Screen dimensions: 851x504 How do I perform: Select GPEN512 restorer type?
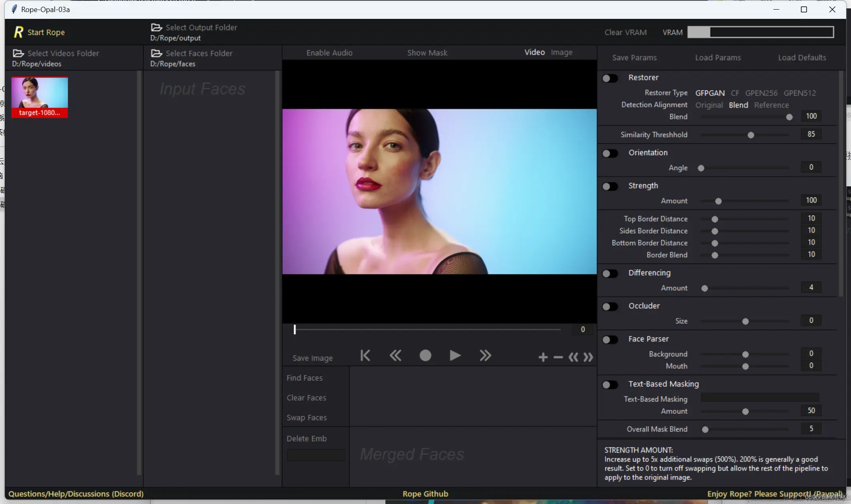coord(799,93)
